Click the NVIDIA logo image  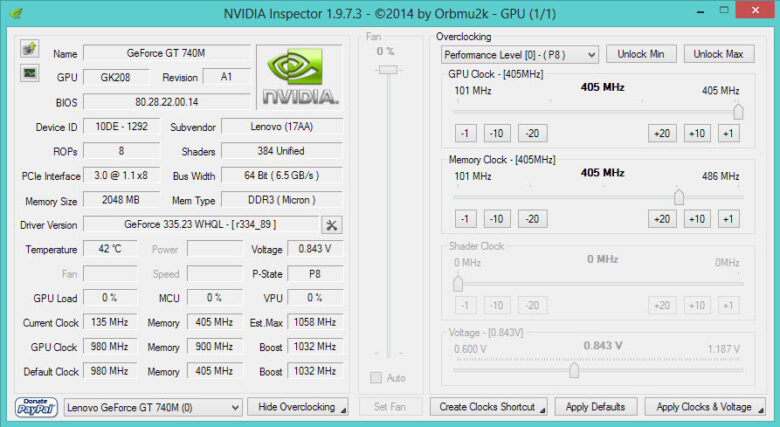[x=299, y=77]
